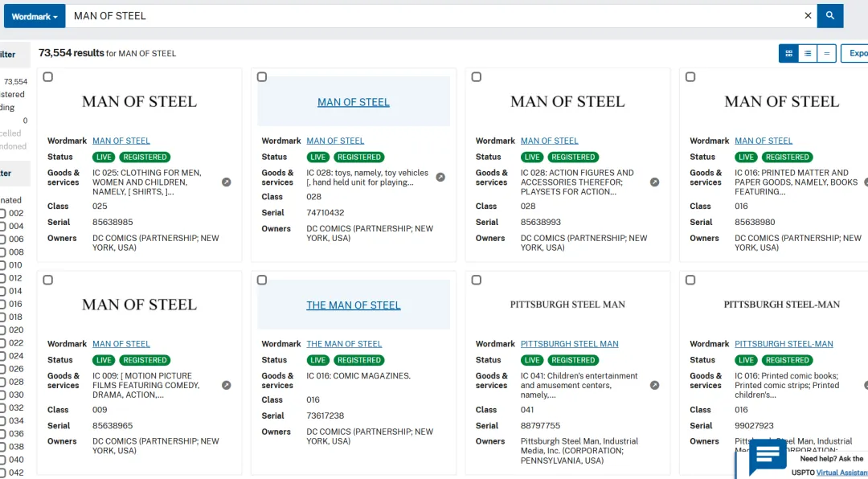Select checkbox on THE MAN OF STEEL card

(x=262, y=280)
